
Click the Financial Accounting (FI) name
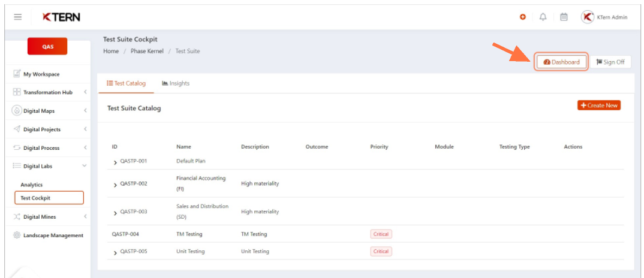(x=201, y=183)
